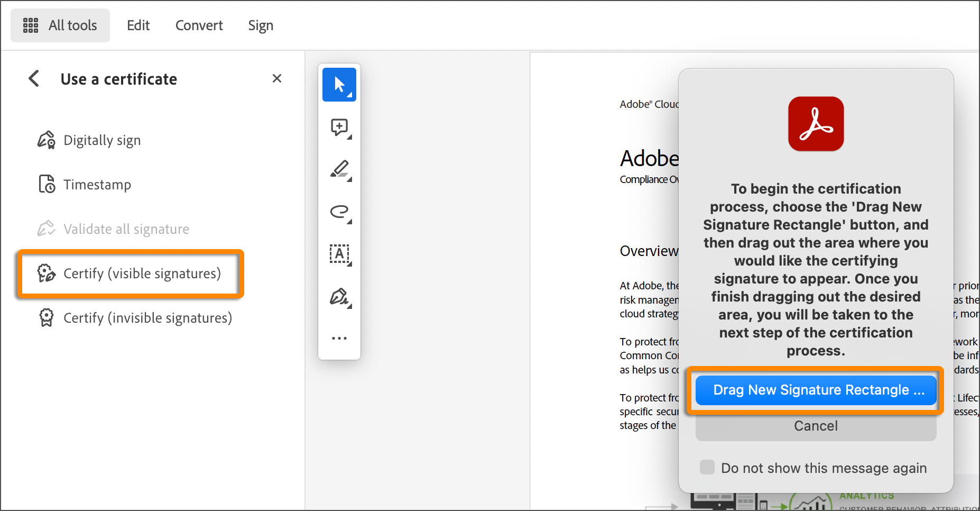Close the Use a certificate panel
Viewport: 980px width, 511px height.
[276, 78]
